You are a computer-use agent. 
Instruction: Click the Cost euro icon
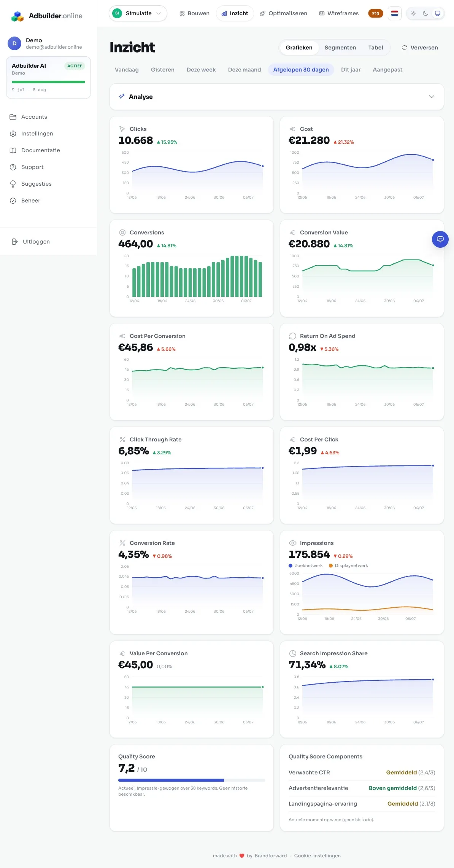click(292, 129)
